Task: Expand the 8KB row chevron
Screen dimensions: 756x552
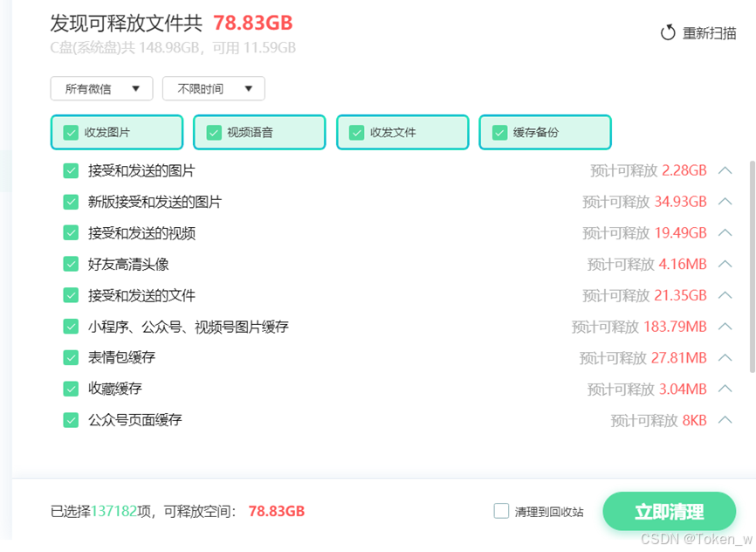Action: point(725,420)
